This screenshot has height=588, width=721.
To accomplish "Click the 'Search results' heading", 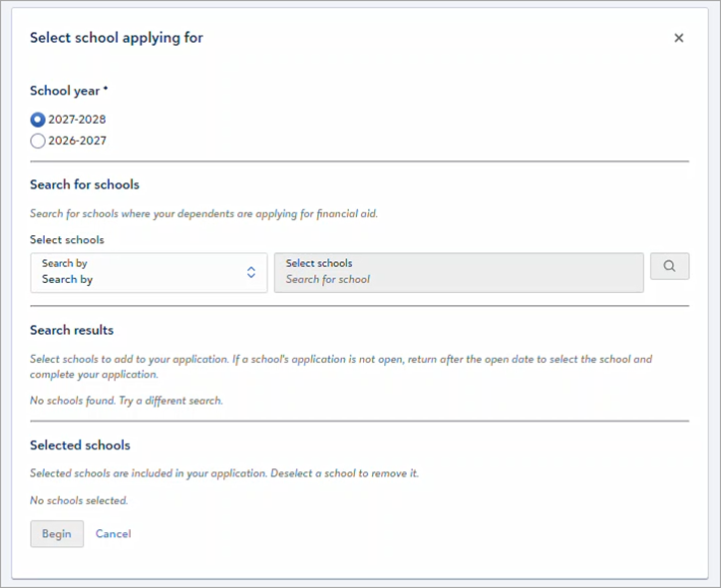I will (x=72, y=330).
